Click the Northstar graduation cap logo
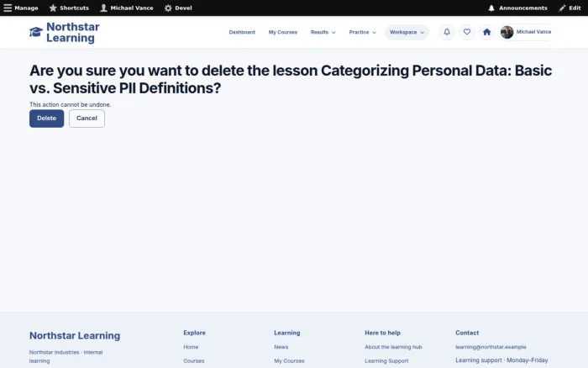The width and height of the screenshot is (588, 368). (36, 32)
